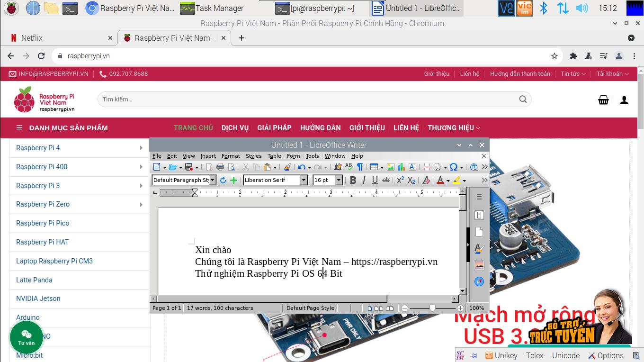Open the 16 pt font size dropdown

click(x=339, y=180)
